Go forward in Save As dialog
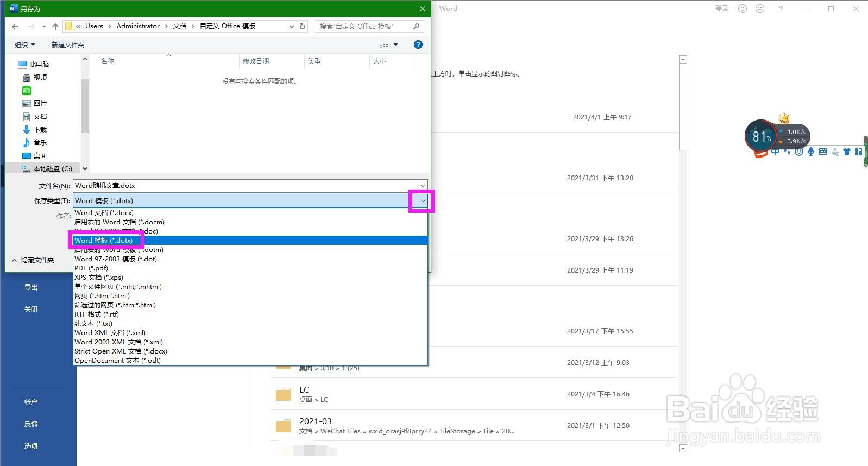Screen dimensions: 868x466 [31, 26]
